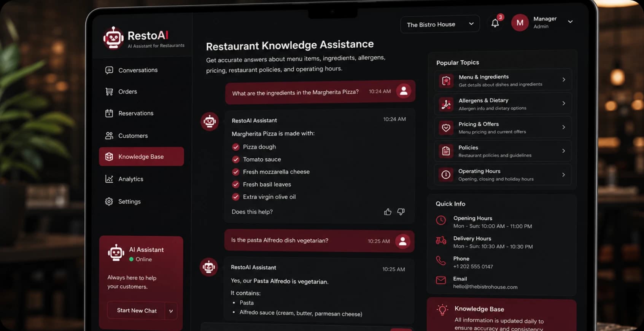Expand Allergens & Dietary chevron
Viewport: 644px width, 331px height.
(564, 103)
